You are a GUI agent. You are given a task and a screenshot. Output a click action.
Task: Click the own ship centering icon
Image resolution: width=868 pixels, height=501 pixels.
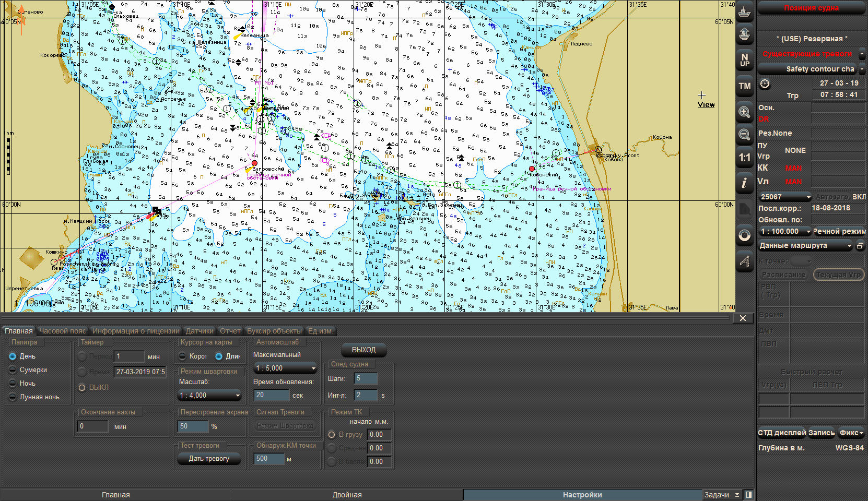pos(745,11)
